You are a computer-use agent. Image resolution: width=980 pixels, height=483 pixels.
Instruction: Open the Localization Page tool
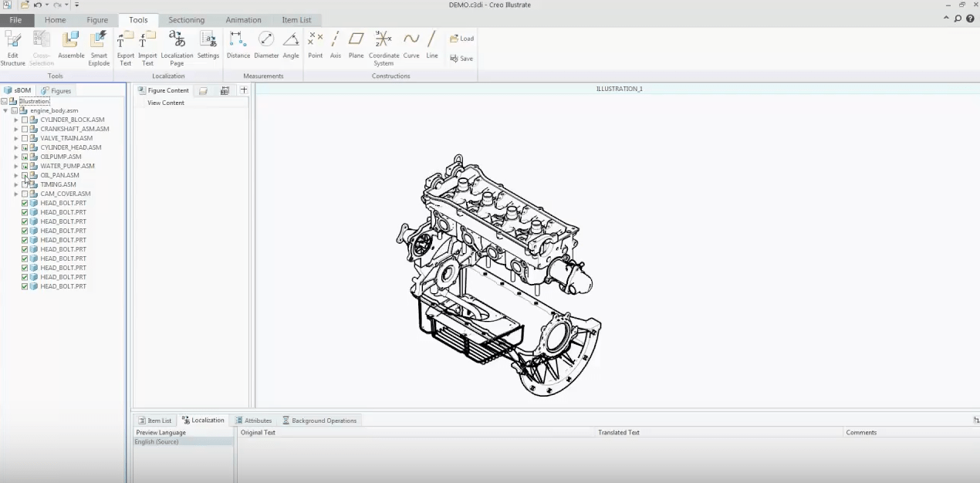click(177, 45)
